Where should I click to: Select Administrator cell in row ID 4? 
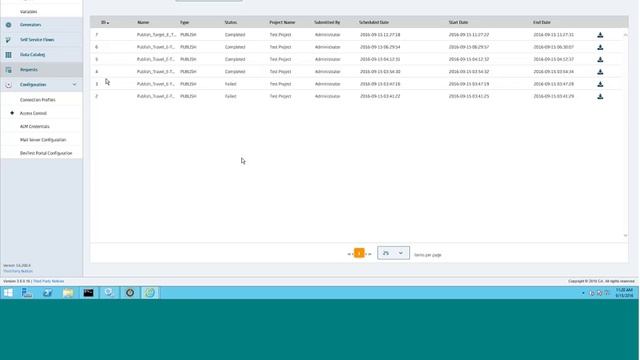[x=327, y=71]
